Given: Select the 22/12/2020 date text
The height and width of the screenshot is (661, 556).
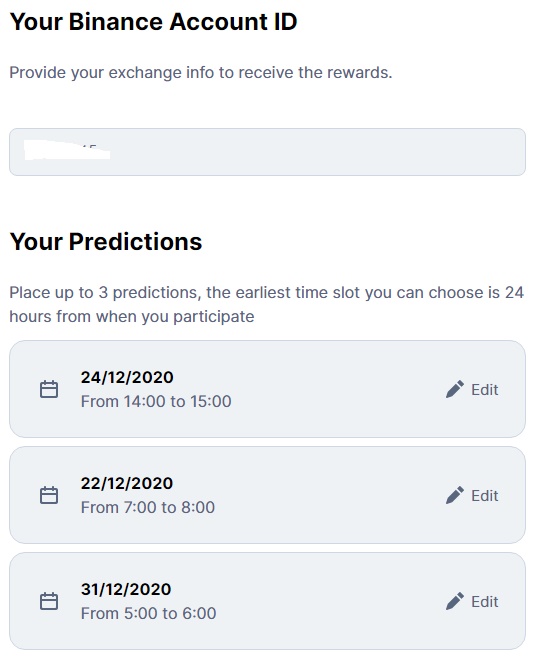Looking at the screenshot, I should point(127,483).
